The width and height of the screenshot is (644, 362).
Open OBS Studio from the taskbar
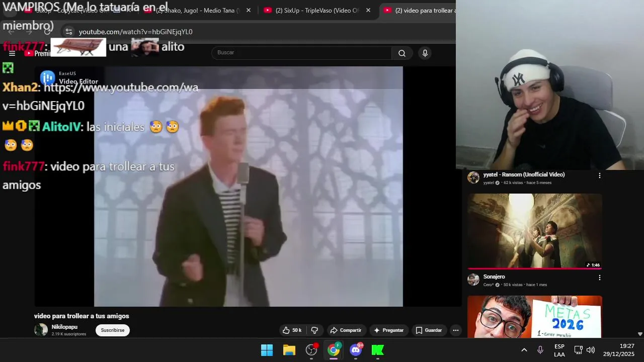pyautogui.click(x=311, y=350)
